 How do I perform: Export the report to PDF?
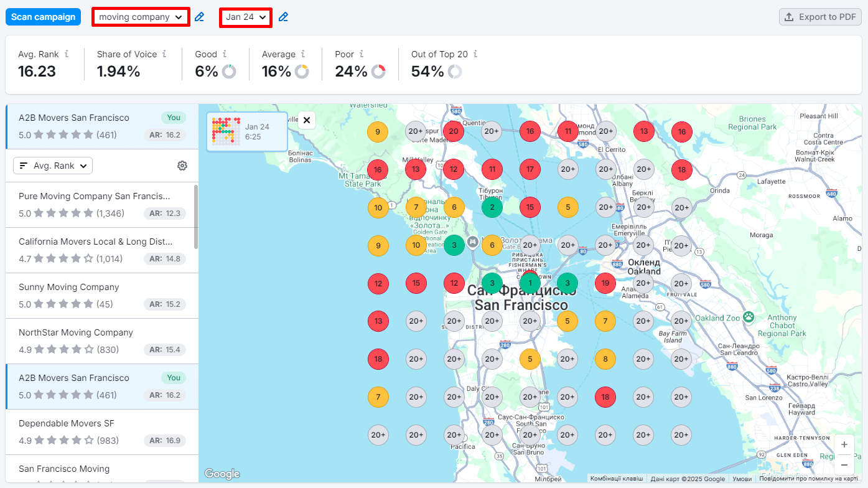(x=820, y=17)
